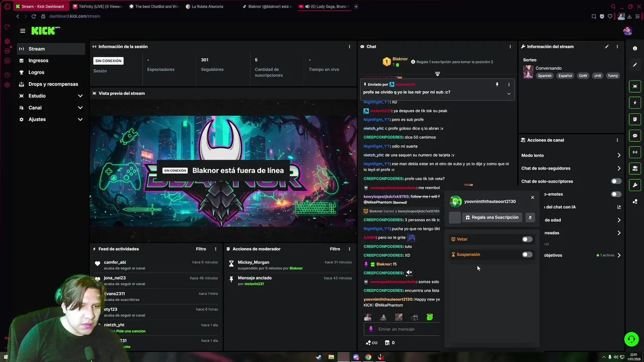Open Información del stream three-dot menu
The width and height of the screenshot is (644, 362).
tap(617, 47)
